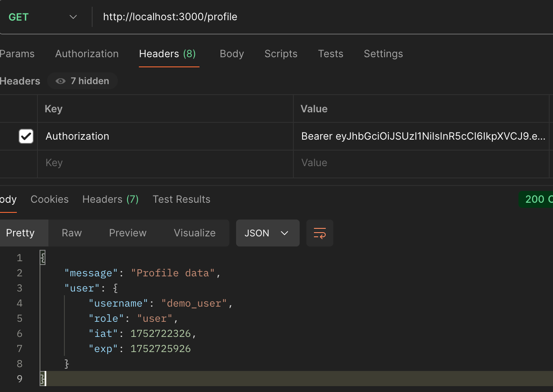Image resolution: width=553 pixels, height=392 pixels.
Task: Open the JSON format dropdown
Action: click(x=268, y=233)
